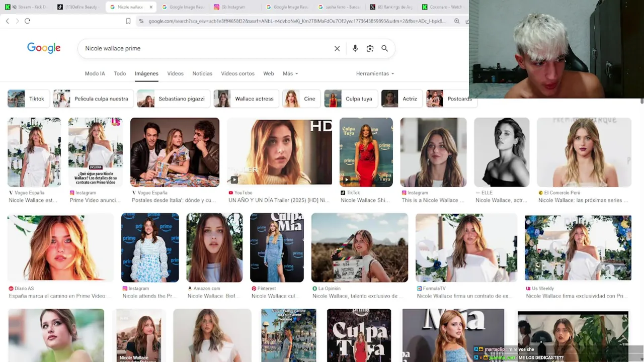
Task: Switch to the Stream - Kick tab
Action: click(x=26, y=7)
